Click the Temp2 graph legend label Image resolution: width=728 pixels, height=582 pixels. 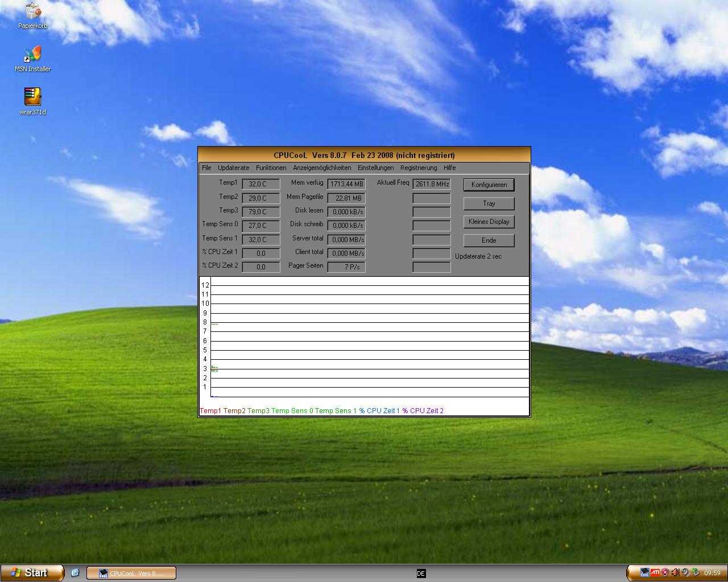pyautogui.click(x=234, y=411)
